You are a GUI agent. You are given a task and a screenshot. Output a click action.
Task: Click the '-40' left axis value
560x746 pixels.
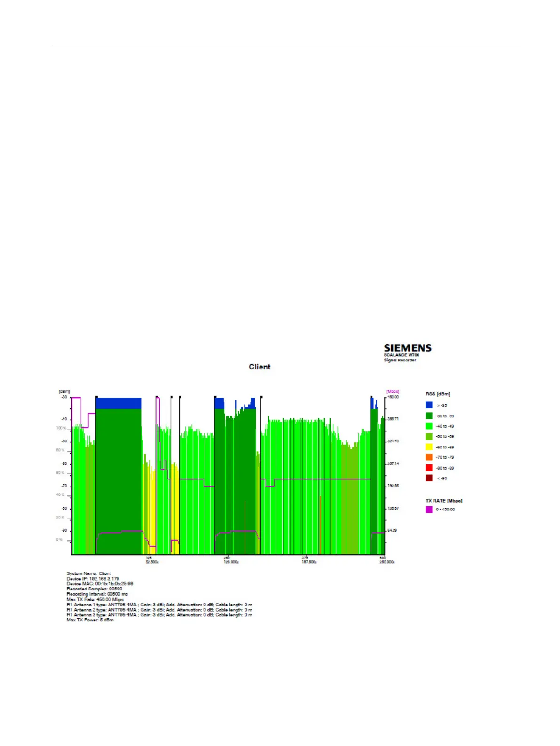pos(64,419)
